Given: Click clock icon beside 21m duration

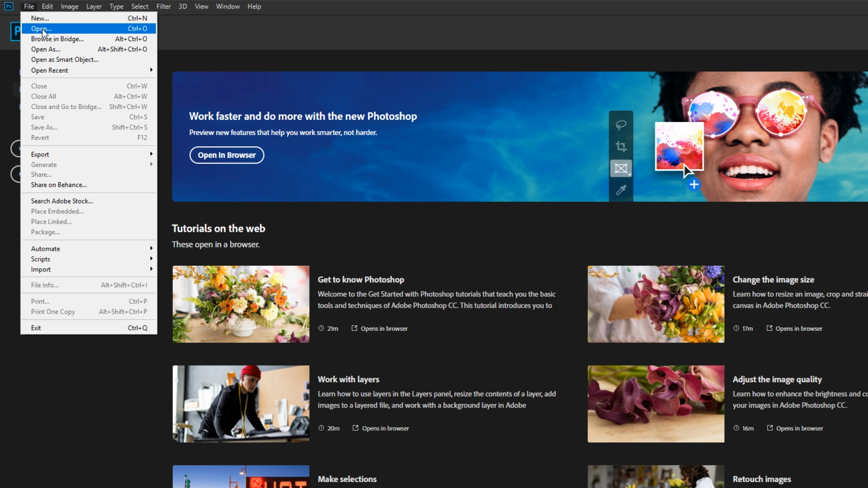Looking at the screenshot, I should [321, 328].
